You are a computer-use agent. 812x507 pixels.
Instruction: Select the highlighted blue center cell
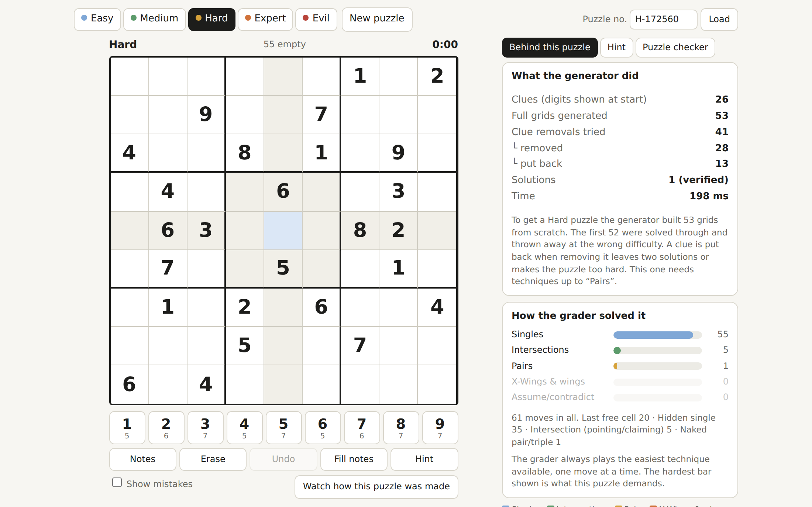point(283,231)
